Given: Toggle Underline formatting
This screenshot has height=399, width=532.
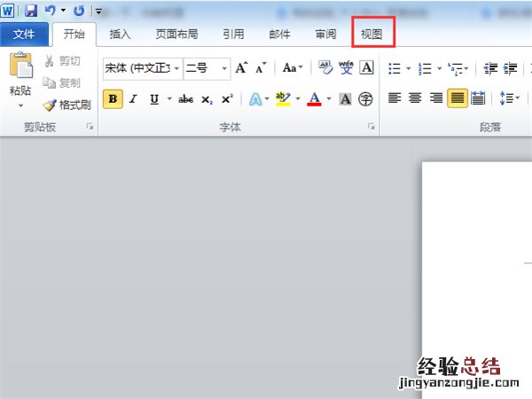Looking at the screenshot, I should pyautogui.click(x=154, y=99).
